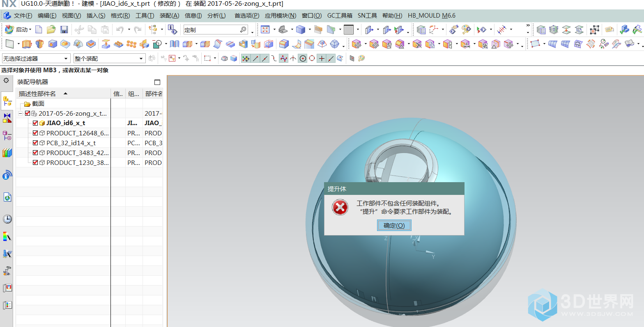Screen dimensions: 644x327
Task: Click the Edit Object Display palette icon
Action: pos(467,30)
